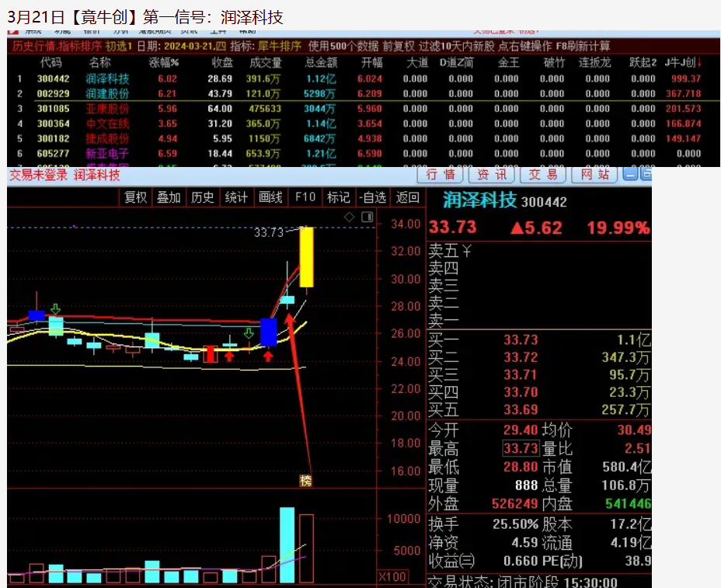Open the 叠加 overlay function

click(169, 197)
